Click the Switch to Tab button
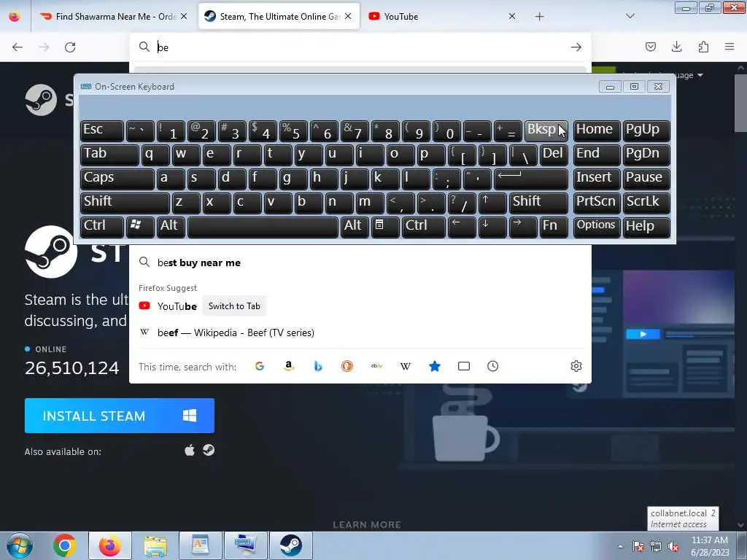This screenshot has width=747, height=560. 234,306
